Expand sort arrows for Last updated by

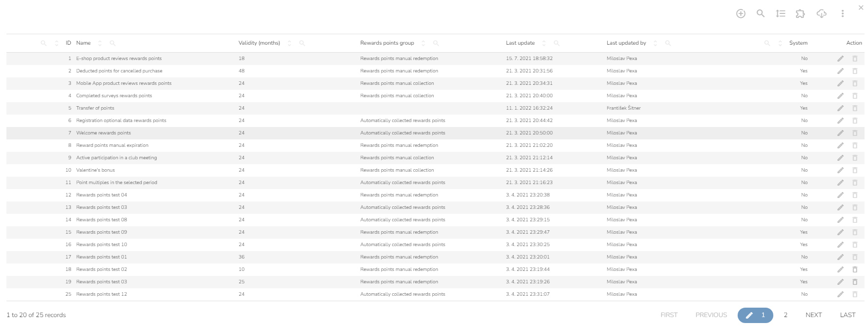coord(655,43)
